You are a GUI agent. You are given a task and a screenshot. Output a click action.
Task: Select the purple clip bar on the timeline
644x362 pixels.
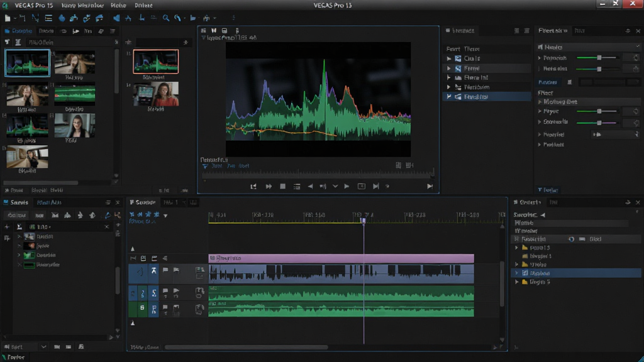(x=341, y=258)
